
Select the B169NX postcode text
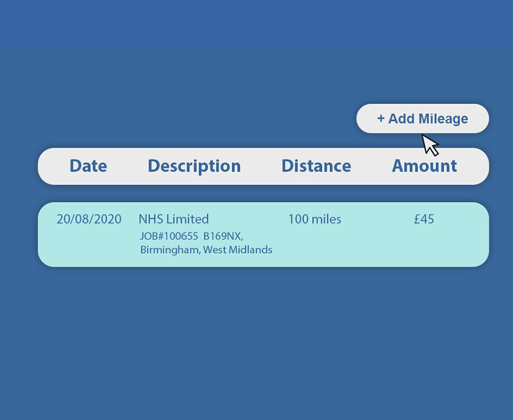(222, 236)
